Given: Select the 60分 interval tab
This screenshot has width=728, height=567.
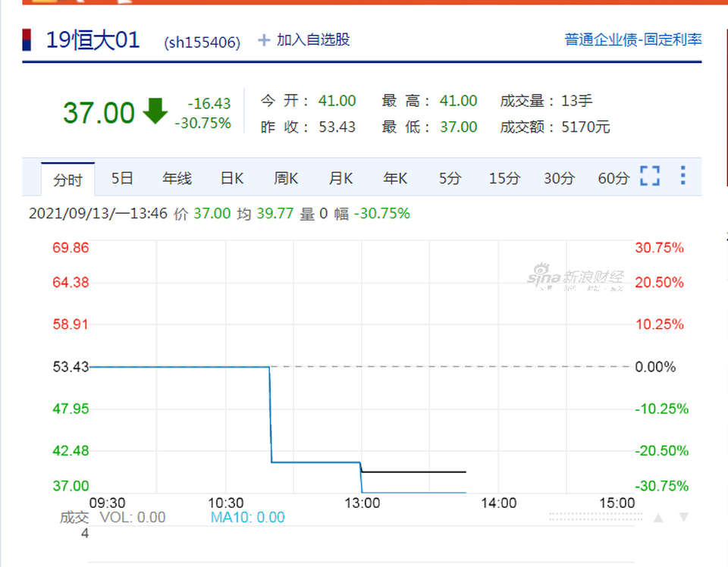Looking at the screenshot, I should (613, 178).
